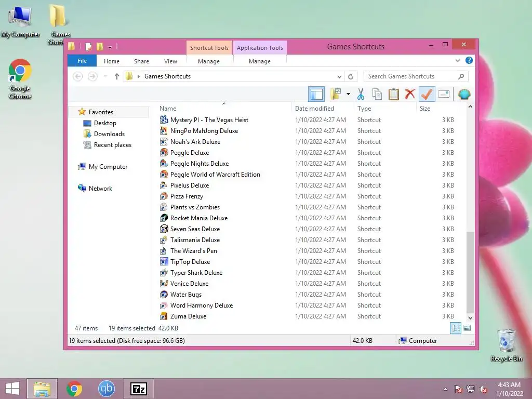
Task: Switch to the Share ribbon tab
Action: [141, 61]
